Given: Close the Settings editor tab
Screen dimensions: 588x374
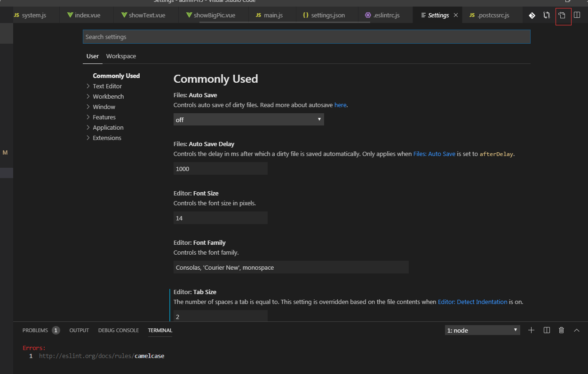Looking at the screenshot, I should click(x=455, y=15).
